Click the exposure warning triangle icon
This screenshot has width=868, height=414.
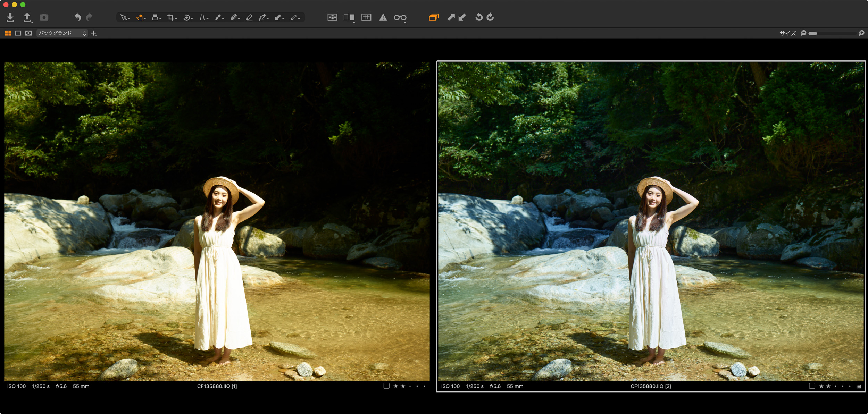click(x=383, y=17)
